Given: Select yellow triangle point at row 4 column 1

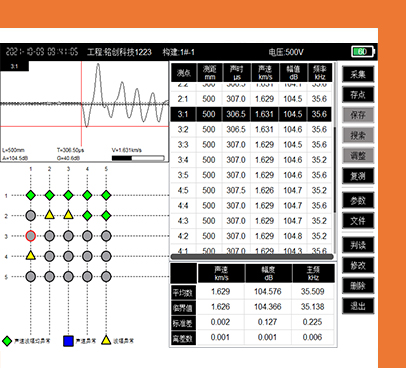Looking at the screenshot, I should point(30,255).
